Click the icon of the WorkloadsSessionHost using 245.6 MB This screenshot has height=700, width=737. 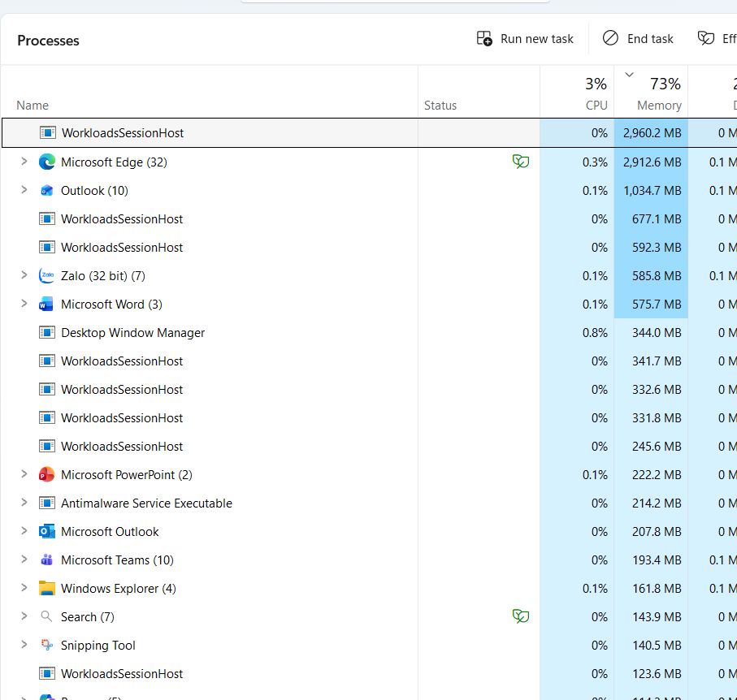[47, 447]
